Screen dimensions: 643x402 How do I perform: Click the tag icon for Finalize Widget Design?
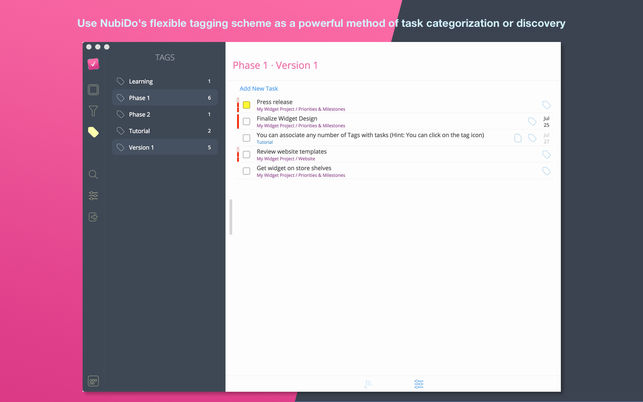532,121
